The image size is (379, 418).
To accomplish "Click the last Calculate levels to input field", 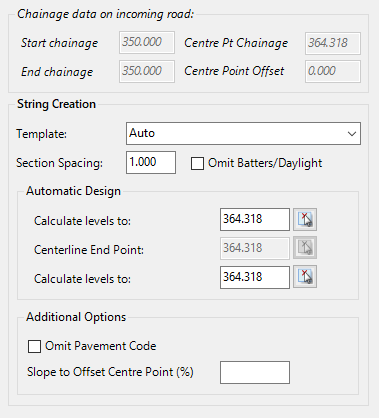I will (x=255, y=277).
